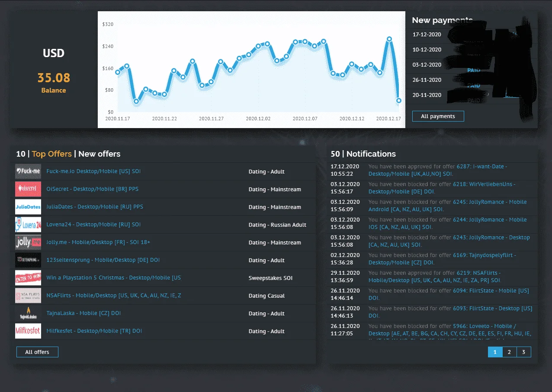Switch to Top Offers tab
Screen dimensions: 552x392
(51, 154)
